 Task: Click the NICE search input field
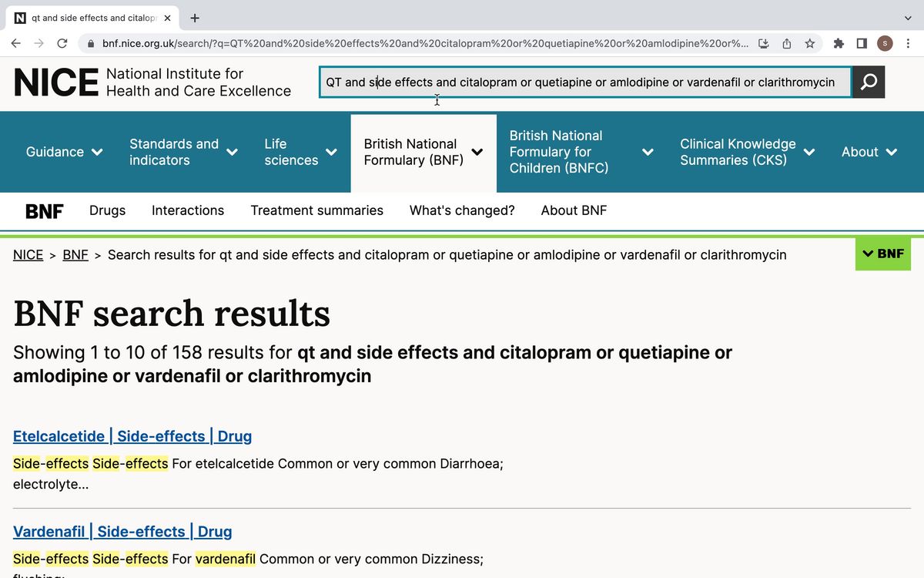coord(586,82)
